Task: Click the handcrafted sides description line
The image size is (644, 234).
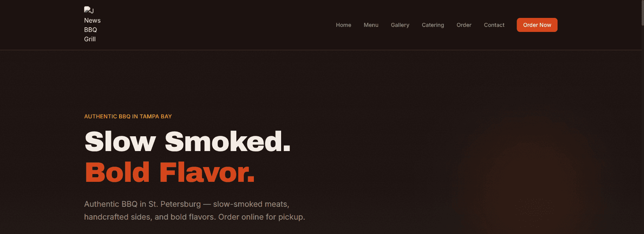Action: click(x=195, y=217)
